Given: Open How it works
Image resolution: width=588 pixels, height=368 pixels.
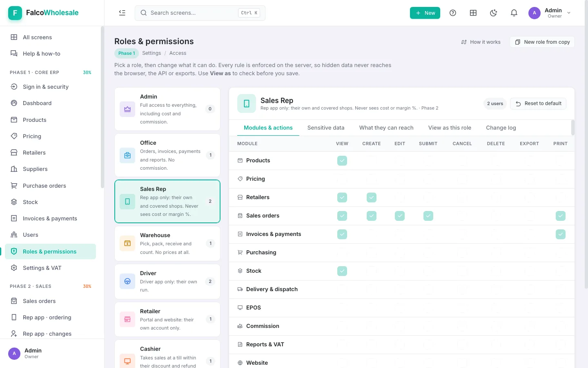Looking at the screenshot, I should pyautogui.click(x=481, y=42).
